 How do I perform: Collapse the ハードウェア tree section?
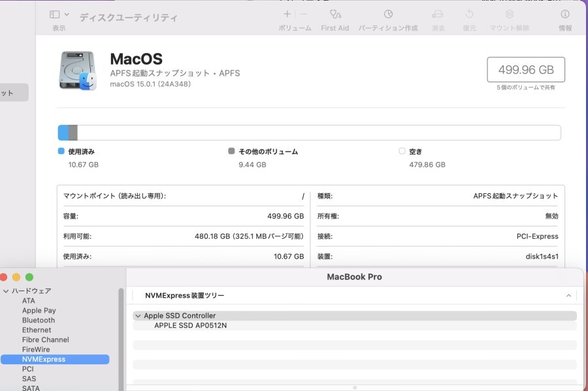coord(6,291)
